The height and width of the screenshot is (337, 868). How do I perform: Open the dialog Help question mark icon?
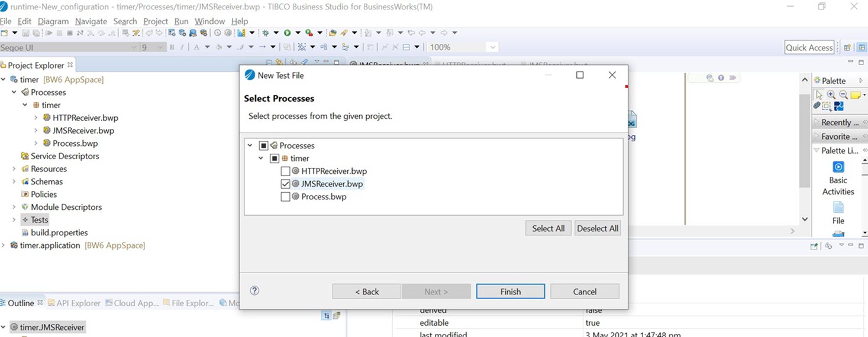tap(254, 290)
